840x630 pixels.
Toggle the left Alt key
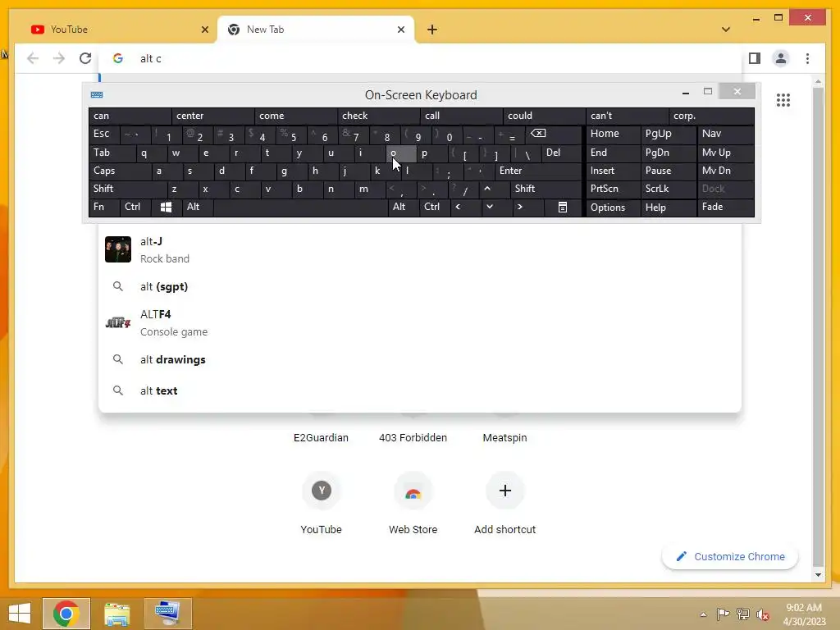click(x=197, y=207)
